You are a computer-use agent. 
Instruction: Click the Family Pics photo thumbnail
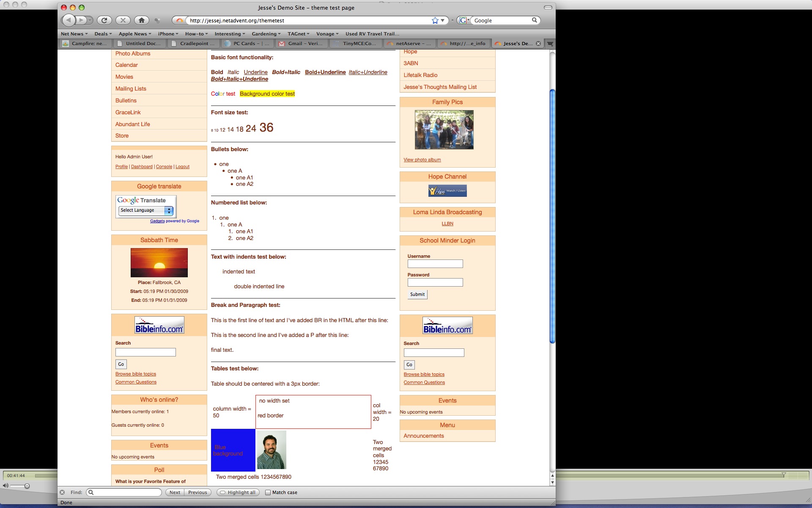(x=444, y=130)
